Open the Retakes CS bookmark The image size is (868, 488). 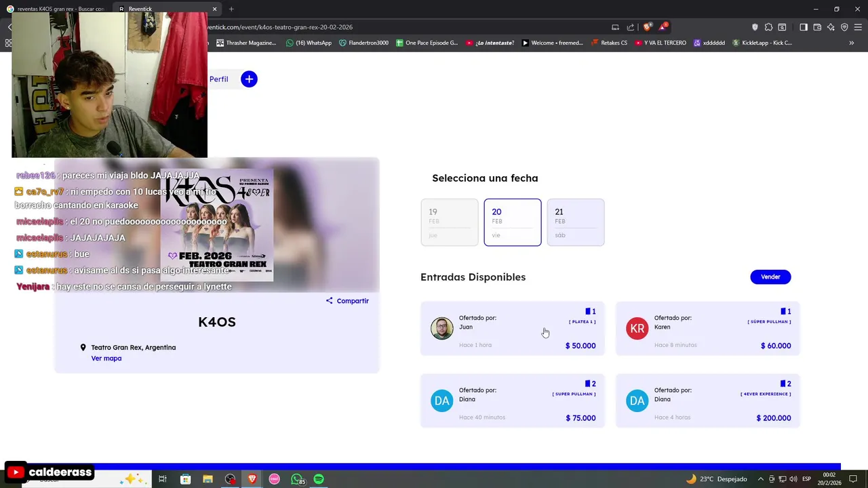(609, 43)
